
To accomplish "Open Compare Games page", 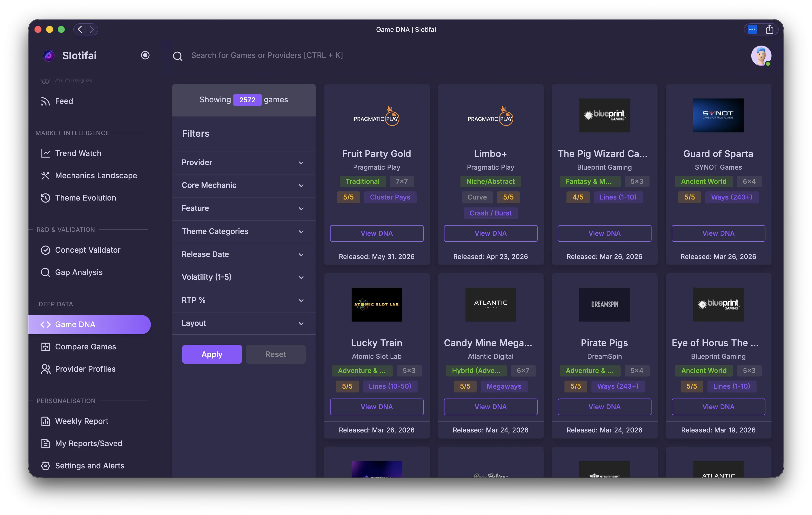I will 89,347.
